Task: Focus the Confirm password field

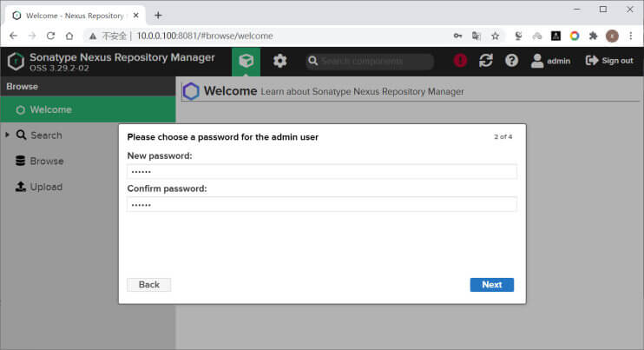Action: coord(322,204)
